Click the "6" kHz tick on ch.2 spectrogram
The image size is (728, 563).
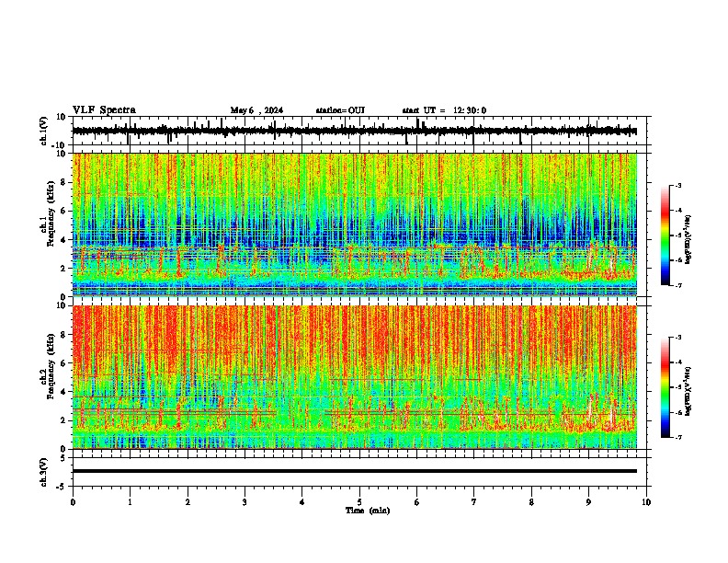click(x=64, y=363)
